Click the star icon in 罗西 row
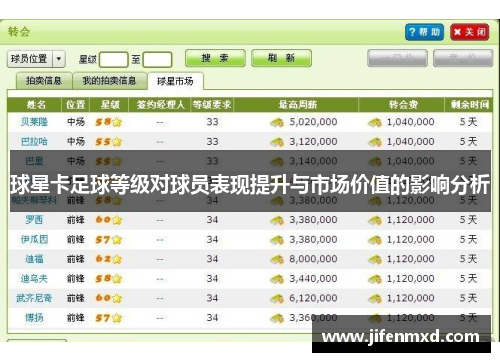This screenshot has height=362, width=500. pyautogui.click(x=117, y=220)
